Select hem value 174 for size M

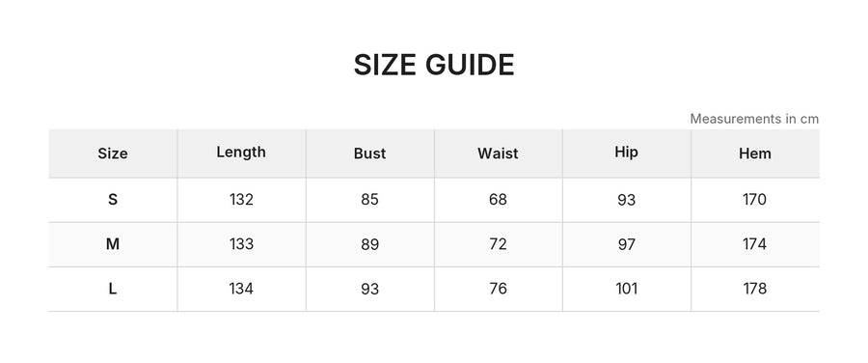pyautogui.click(x=754, y=244)
